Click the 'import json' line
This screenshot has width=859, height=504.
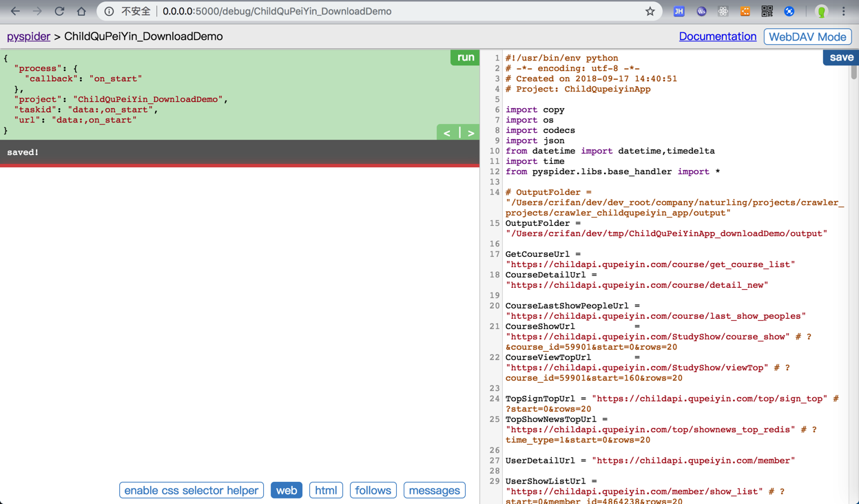(535, 140)
